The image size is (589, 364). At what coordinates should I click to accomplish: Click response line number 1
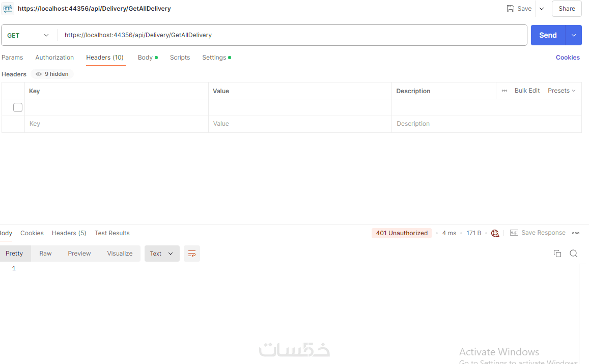14,268
